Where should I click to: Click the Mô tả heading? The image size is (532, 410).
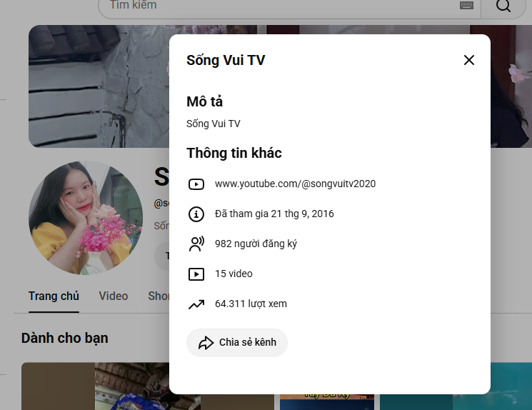[x=205, y=101]
